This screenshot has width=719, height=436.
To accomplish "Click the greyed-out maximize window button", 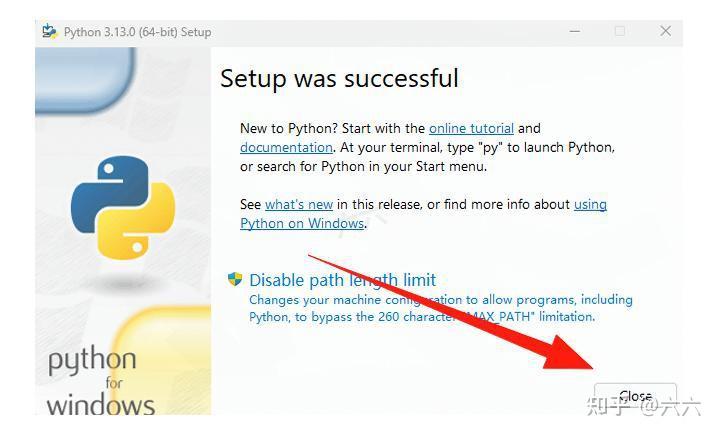I will (620, 31).
